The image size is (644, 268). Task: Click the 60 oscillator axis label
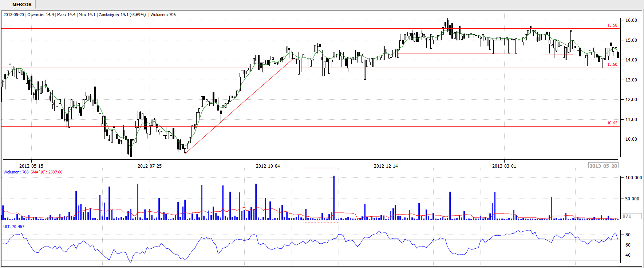[628, 245]
